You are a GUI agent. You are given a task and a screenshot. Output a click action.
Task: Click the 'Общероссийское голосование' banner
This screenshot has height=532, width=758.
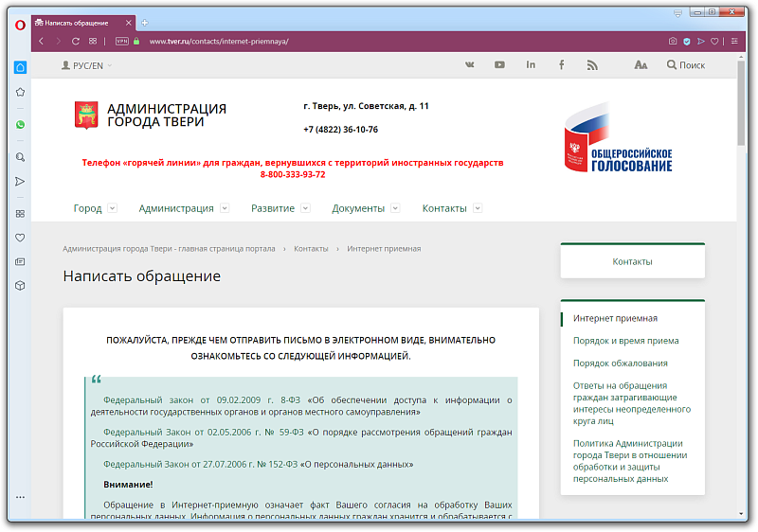click(x=619, y=137)
